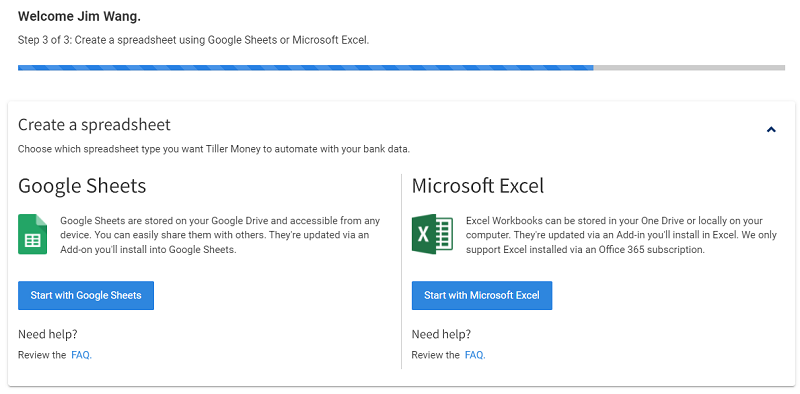Click the Office 365 subscription description paragraph

[x=621, y=235]
